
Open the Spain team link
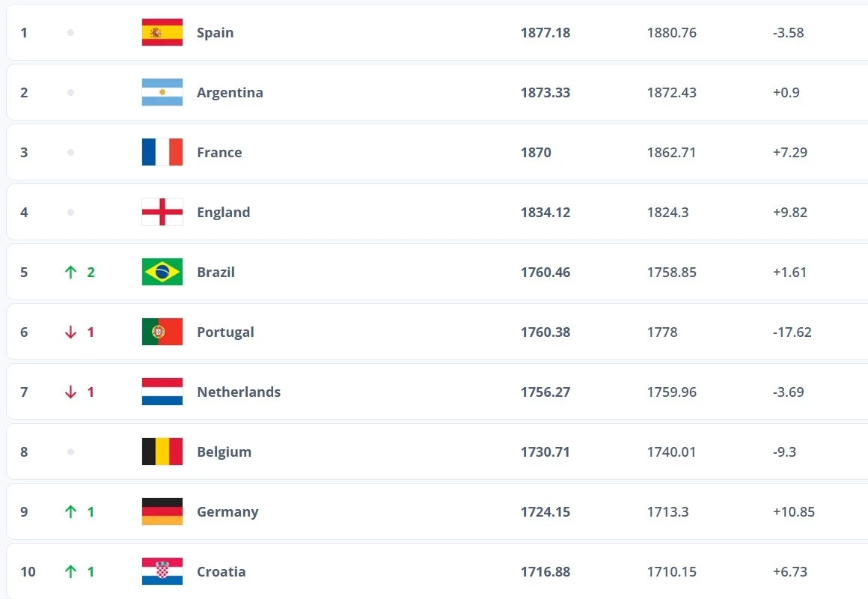215,32
